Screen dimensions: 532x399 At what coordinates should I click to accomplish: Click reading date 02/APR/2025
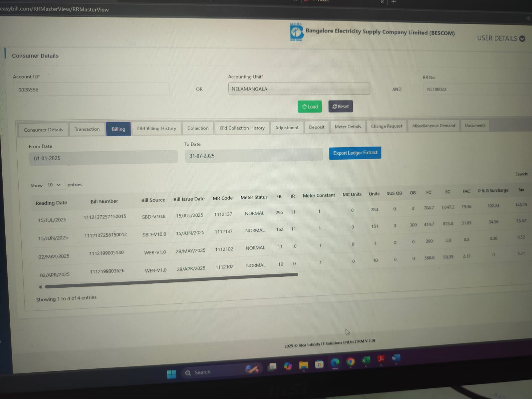click(55, 275)
